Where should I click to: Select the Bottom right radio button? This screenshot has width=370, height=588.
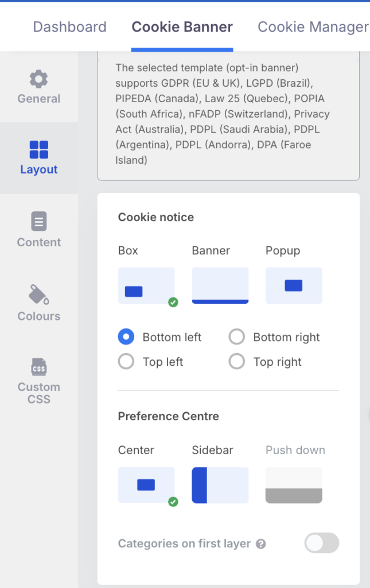tap(237, 337)
